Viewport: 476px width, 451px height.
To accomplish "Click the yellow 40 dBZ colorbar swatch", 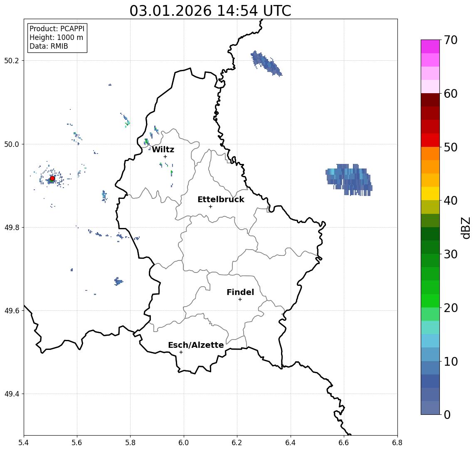I will pyautogui.click(x=430, y=193).
